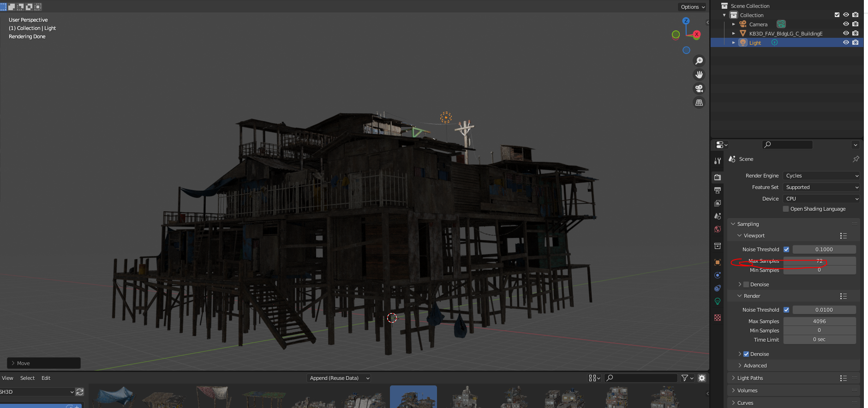Open asset browser View menu

[7, 378]
